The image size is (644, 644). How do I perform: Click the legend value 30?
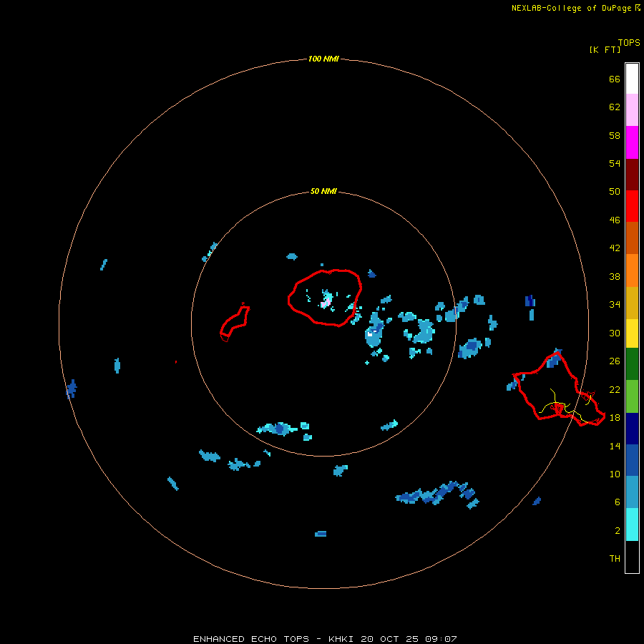[615, 333]
